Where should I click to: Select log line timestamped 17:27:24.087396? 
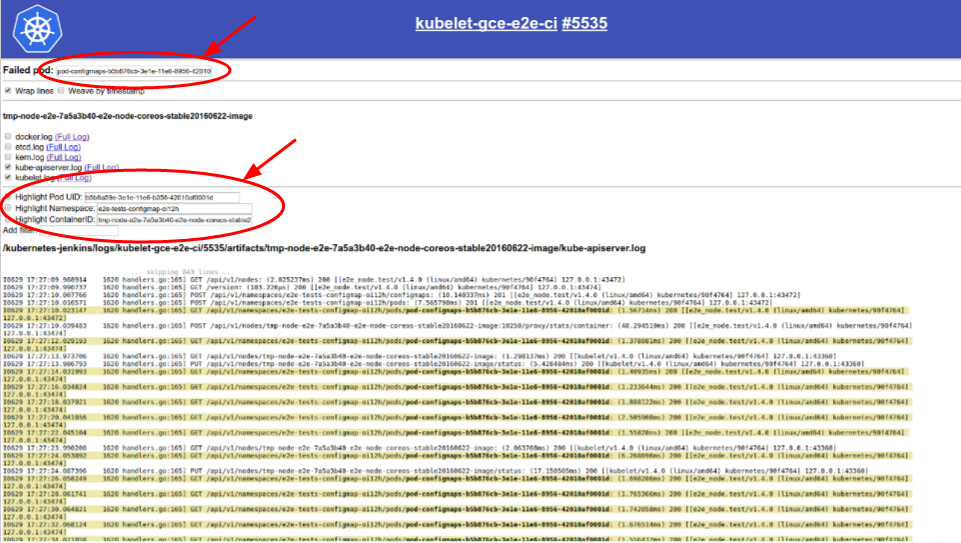tap(435, 471)
